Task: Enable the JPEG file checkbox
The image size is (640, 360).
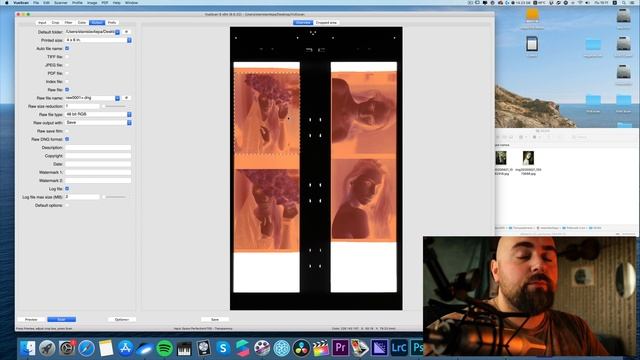Action: point(67,65)
